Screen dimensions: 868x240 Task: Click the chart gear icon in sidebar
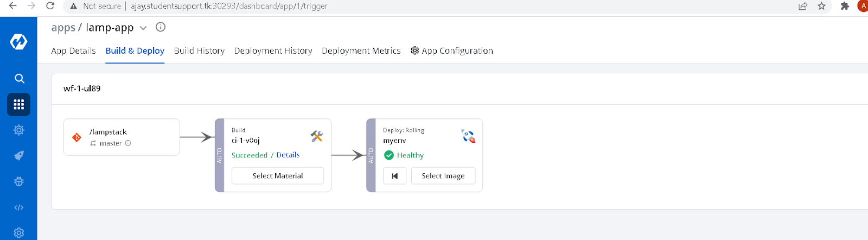click(18, 130)
